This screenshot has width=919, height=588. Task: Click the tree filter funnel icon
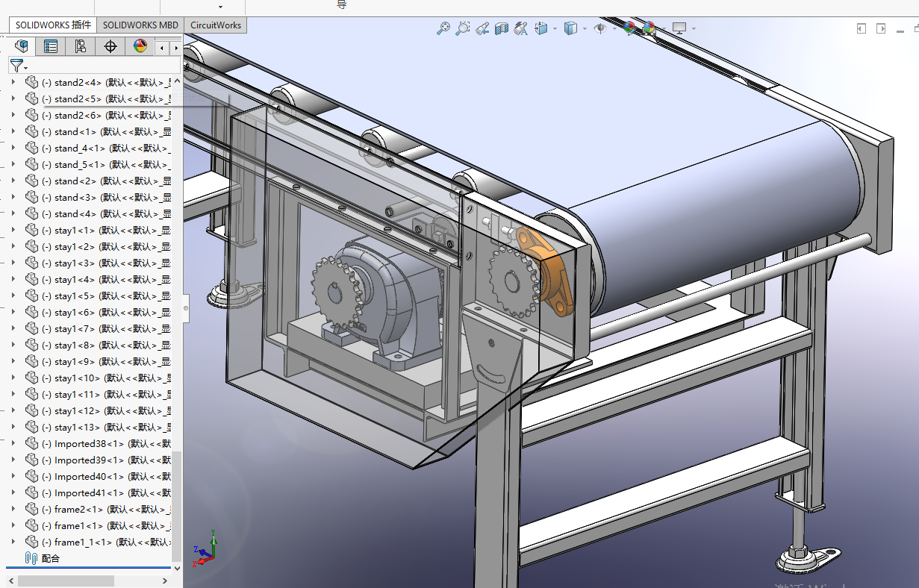coord(16,65)
